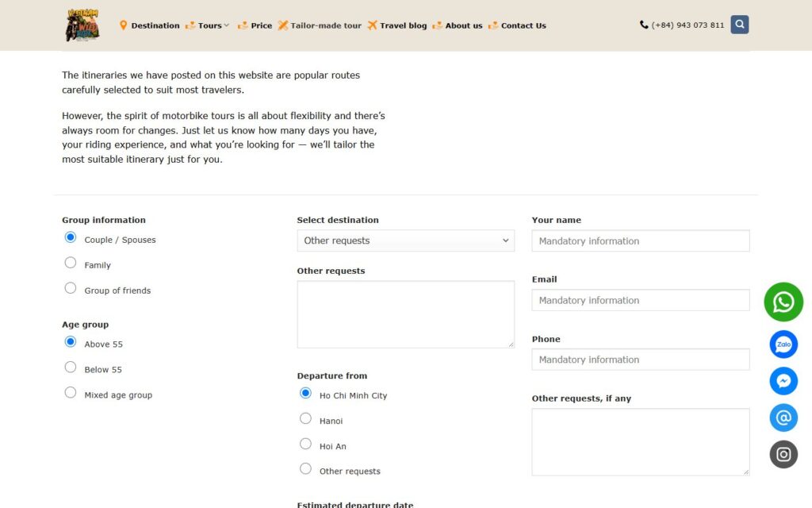This screenshot has width=812, height=508.
Task: Click the Contact Us link
Action: pyautogui.click(x=517, y=25)
